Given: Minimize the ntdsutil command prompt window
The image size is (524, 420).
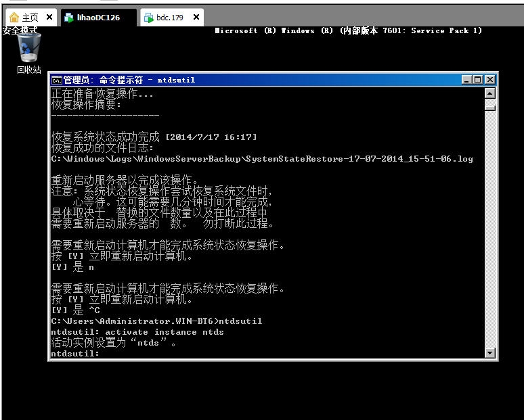Looking at the screenshot, I should tap(466, 80).
